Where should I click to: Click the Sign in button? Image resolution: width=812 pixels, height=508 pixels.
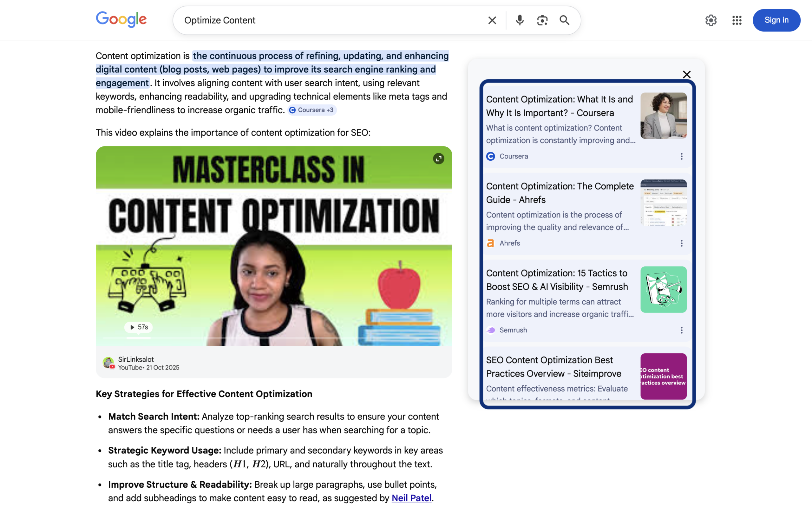776,20
